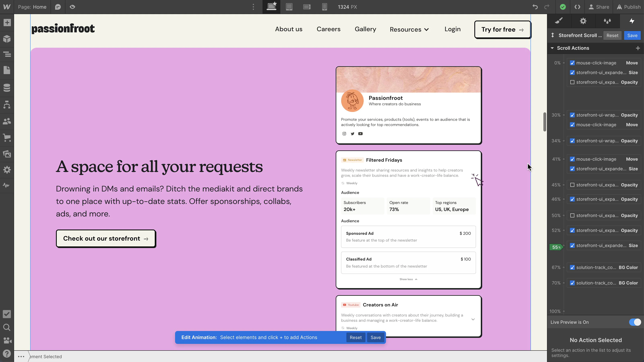Open the Add Elements panel
Image resolution: width=644 pixels, height=362 pixels.
coord(7,23)
